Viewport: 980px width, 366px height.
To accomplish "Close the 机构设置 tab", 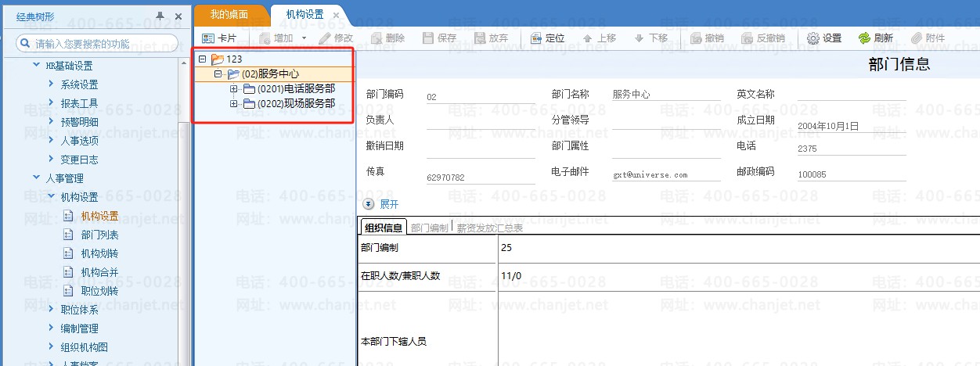I will click(336, 15).
